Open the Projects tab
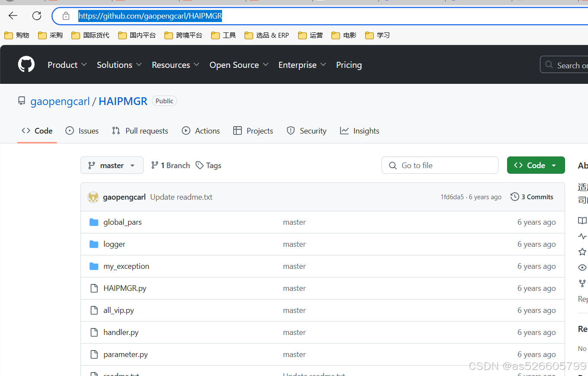588x376 pixels. pyautogui.click(x=253, y=131)
